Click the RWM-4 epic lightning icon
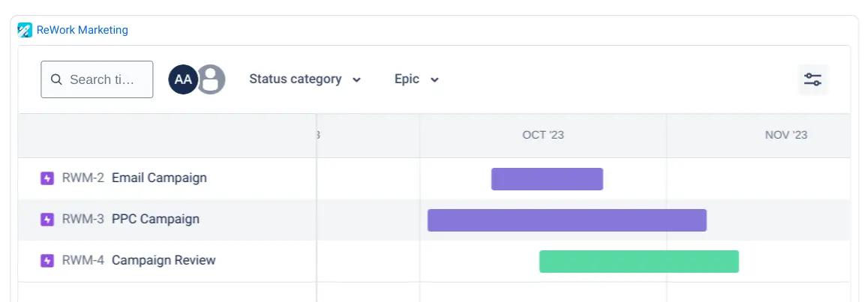Viewport: 868px width, 302px height. 47,261
